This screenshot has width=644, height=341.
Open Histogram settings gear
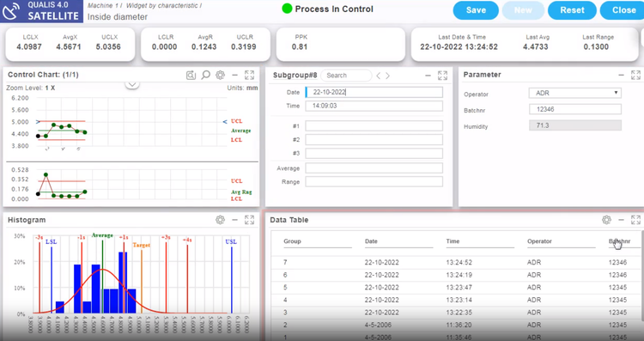point(220,220)
